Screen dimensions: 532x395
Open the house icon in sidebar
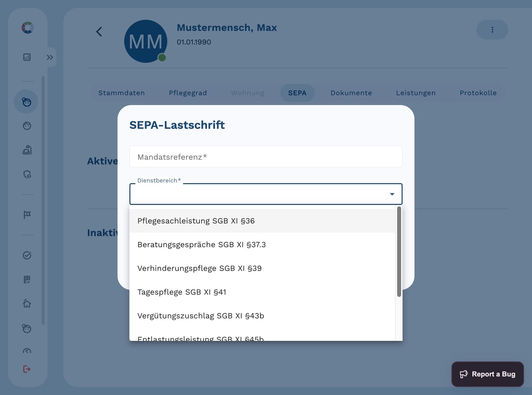click(x=27, y=303)
